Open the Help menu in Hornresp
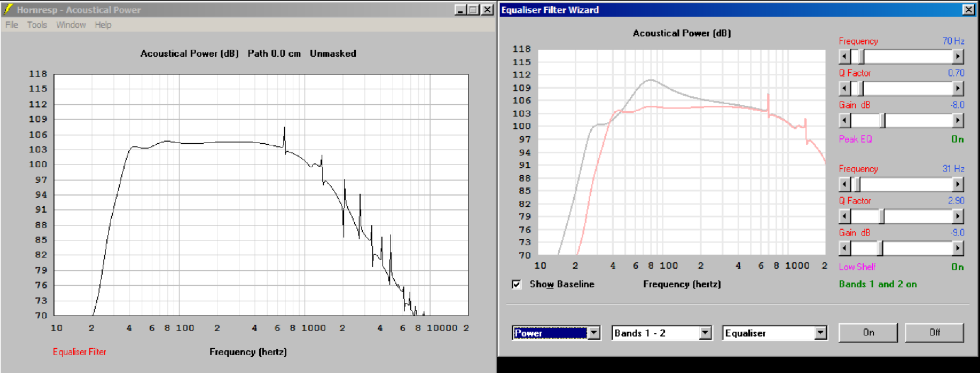 point(103,25)
